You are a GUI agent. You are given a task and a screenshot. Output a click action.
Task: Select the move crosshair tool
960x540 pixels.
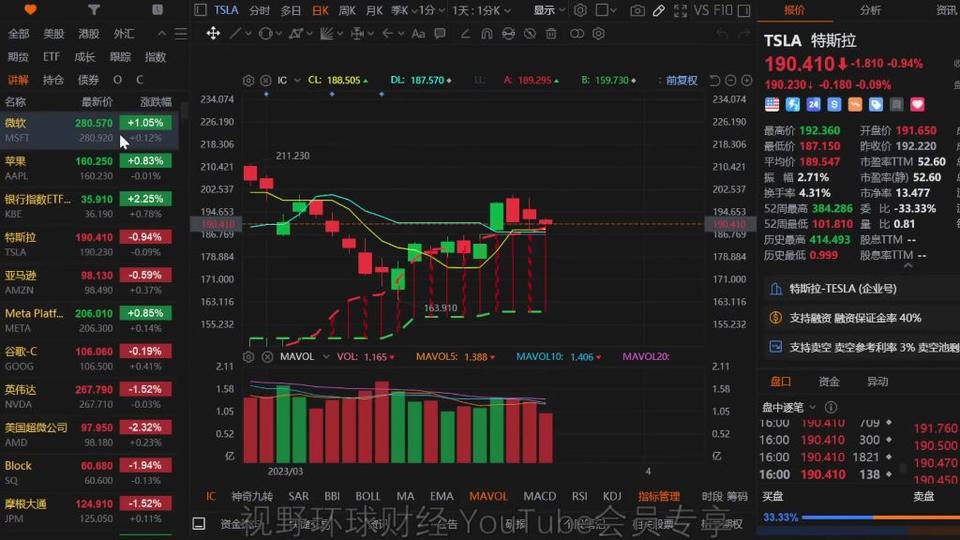tap(212, 33)
